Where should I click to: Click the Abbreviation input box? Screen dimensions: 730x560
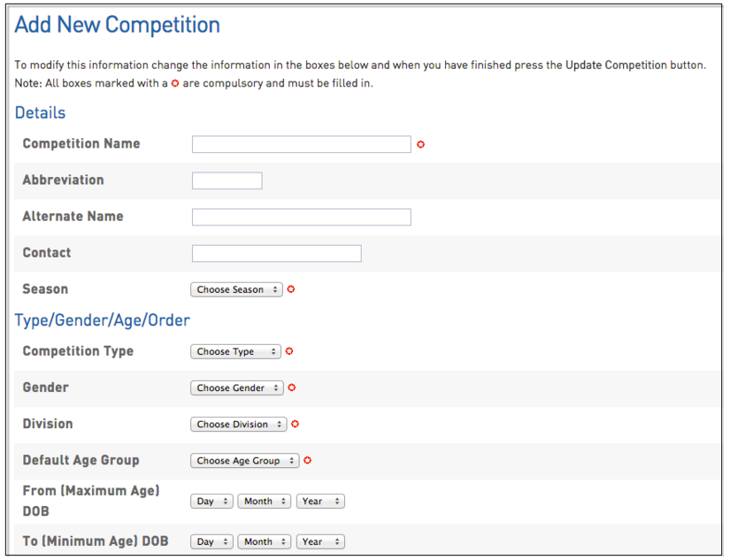[227, 180]
